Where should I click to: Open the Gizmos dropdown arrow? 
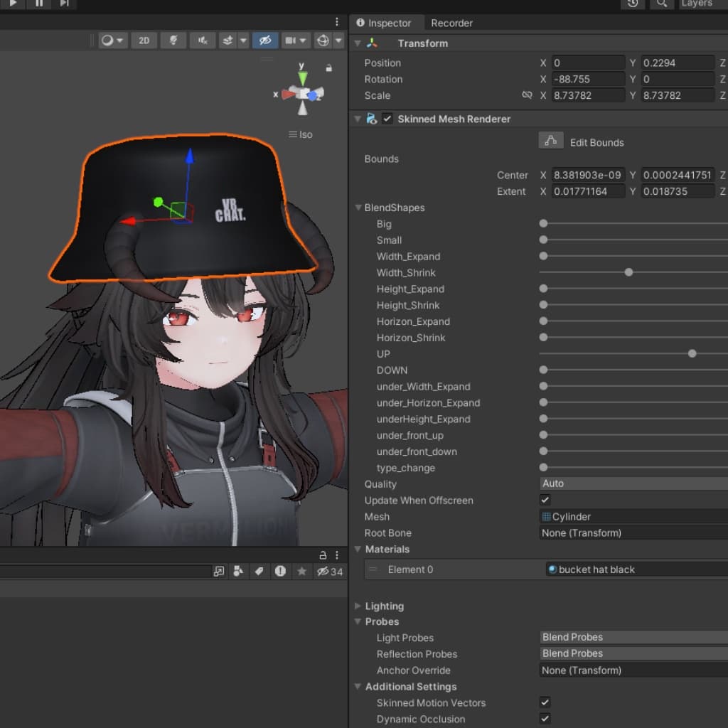tap(339, 41)
